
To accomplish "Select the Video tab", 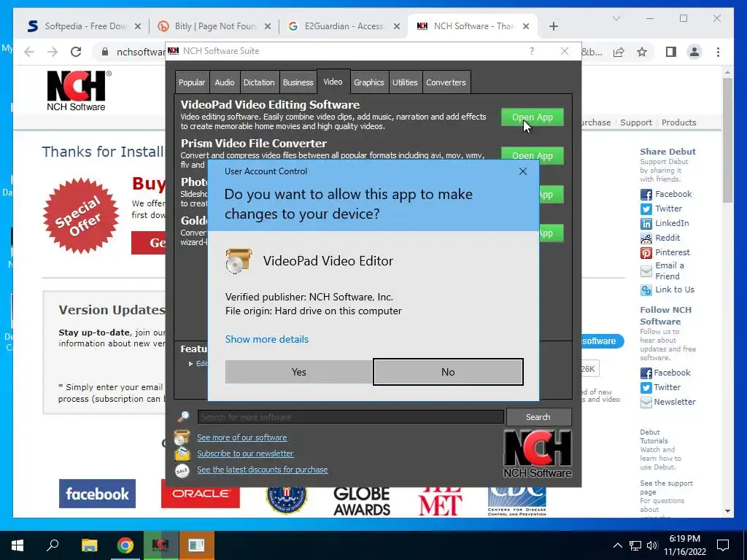I will (x=333, y=82).
